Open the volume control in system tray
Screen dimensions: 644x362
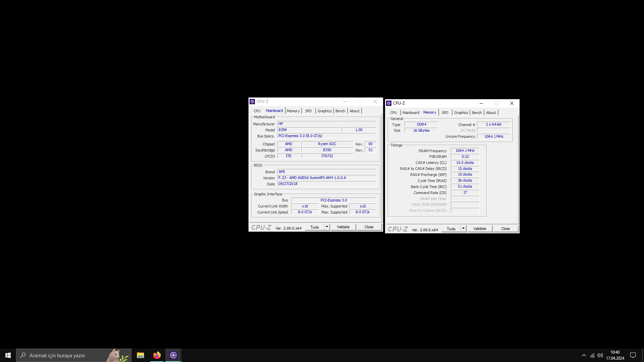(600, 355)
